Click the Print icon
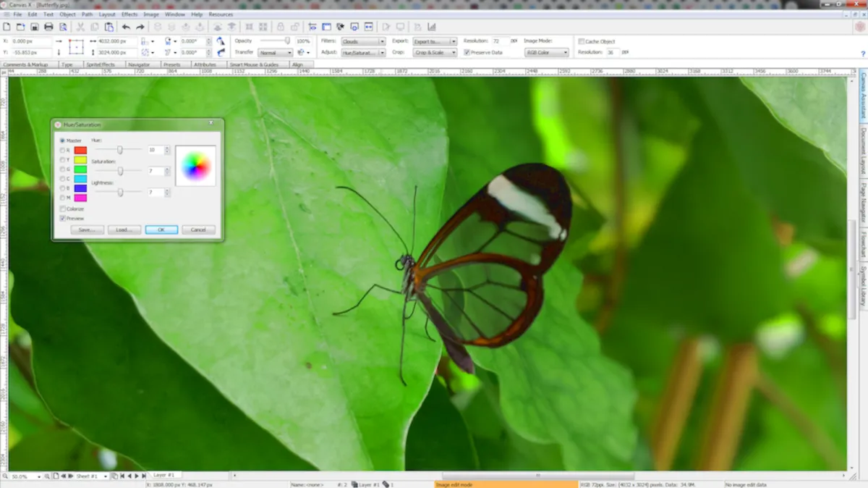 48,27
